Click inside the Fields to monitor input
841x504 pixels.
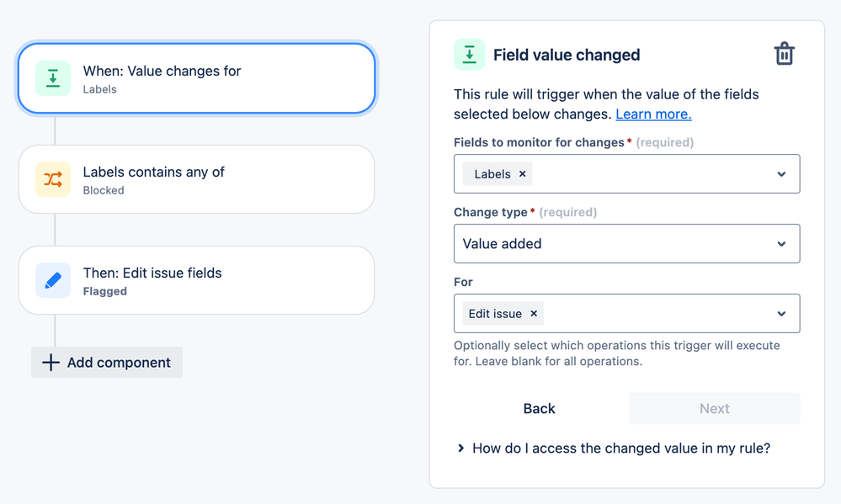pos(648,174)
